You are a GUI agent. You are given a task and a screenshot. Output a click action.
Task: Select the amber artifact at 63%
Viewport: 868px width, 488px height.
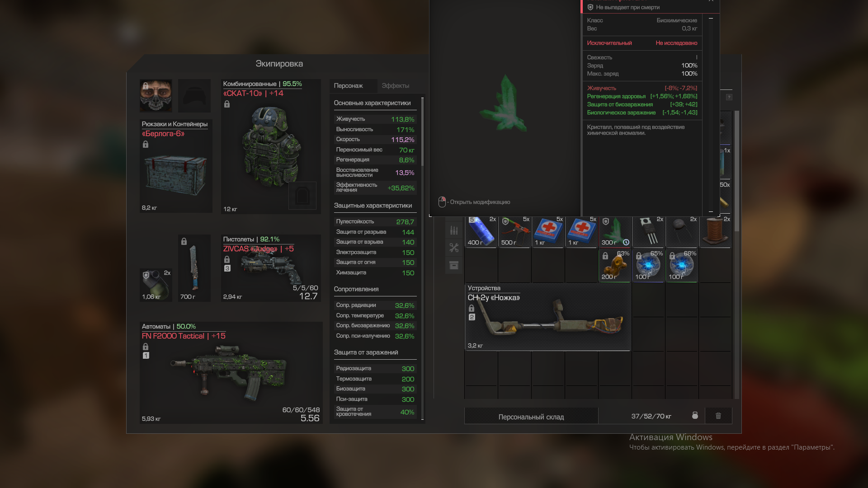615,266
